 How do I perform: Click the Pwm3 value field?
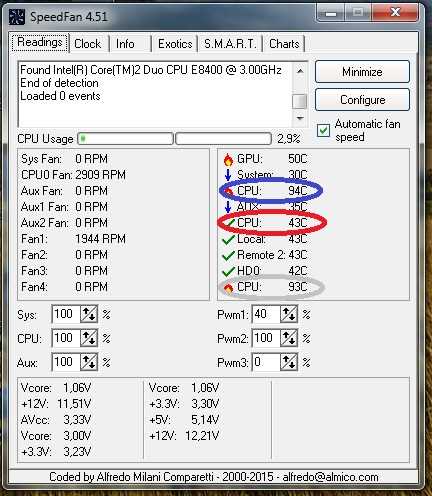(266, 362)
